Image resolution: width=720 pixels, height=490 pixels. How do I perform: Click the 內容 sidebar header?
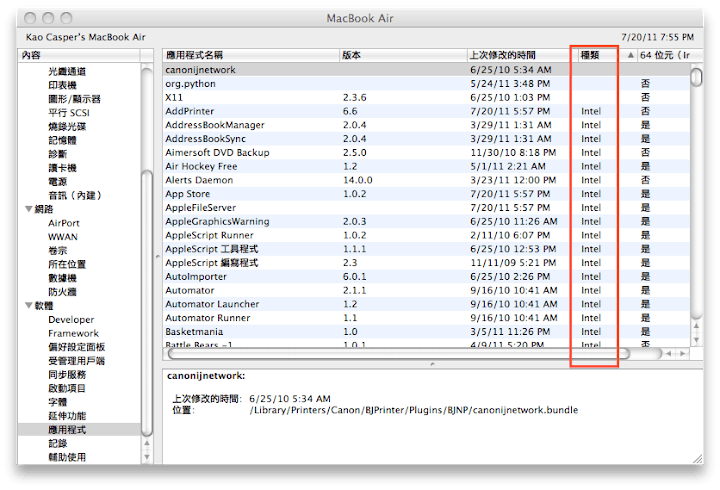click(79, 55)
